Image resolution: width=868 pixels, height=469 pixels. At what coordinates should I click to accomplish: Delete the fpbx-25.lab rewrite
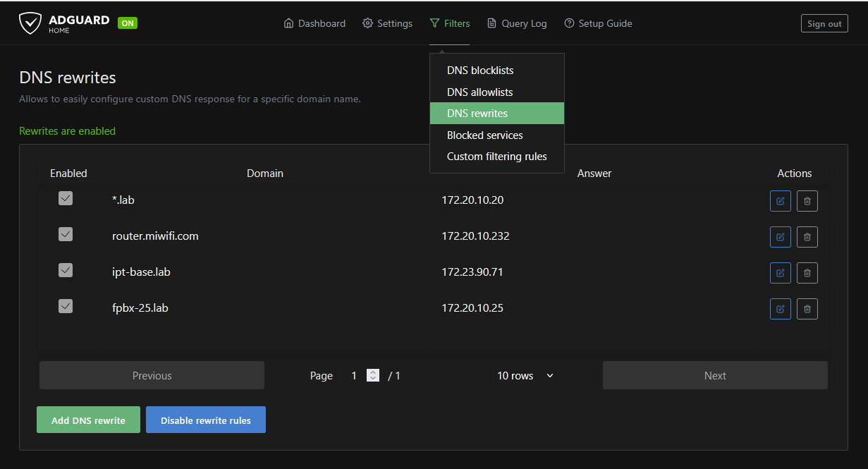807,308
